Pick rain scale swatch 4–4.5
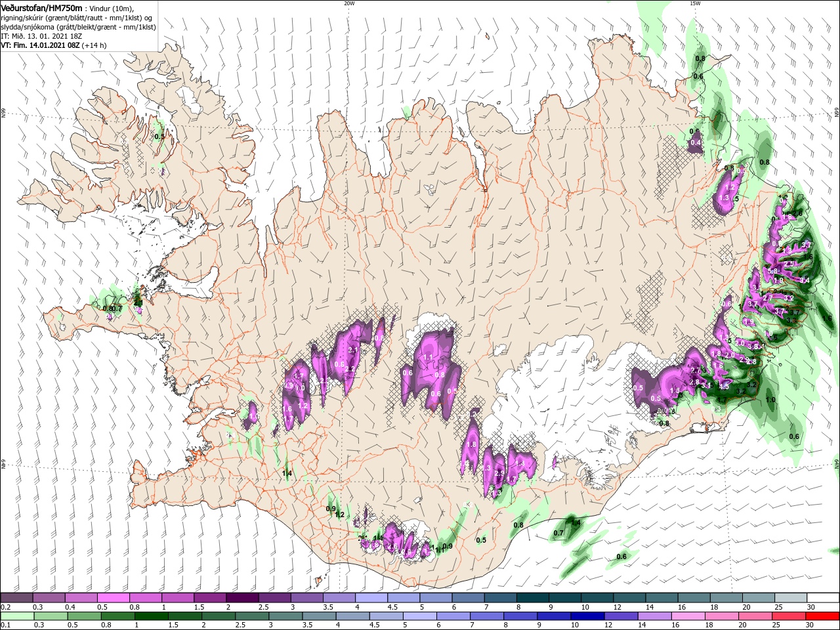 [x=352, y=616]
